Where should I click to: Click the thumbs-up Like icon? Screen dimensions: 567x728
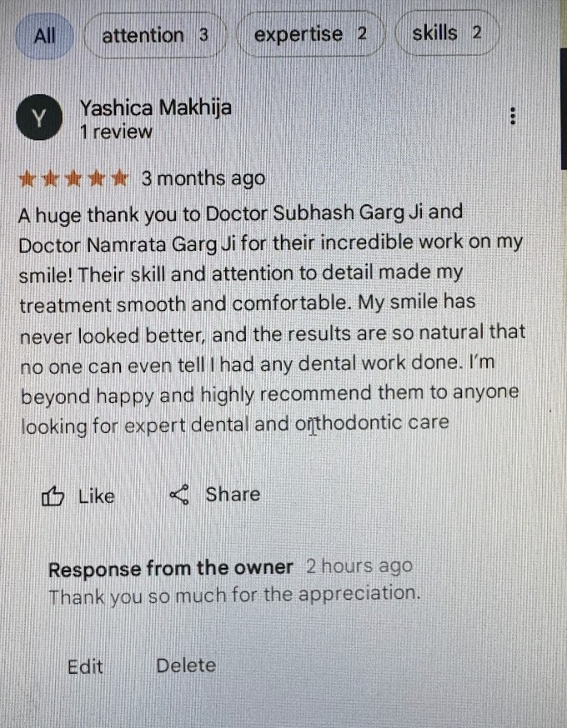53,496
